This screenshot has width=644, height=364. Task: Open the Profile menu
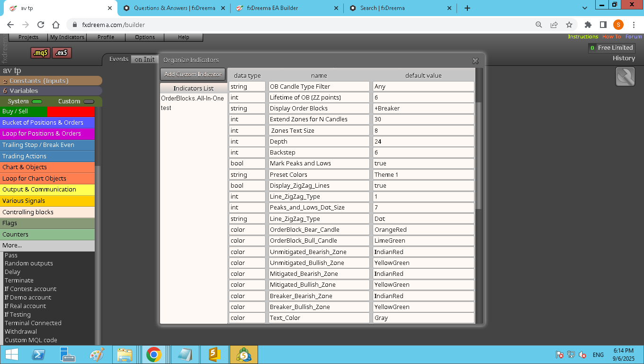(106, 37)
